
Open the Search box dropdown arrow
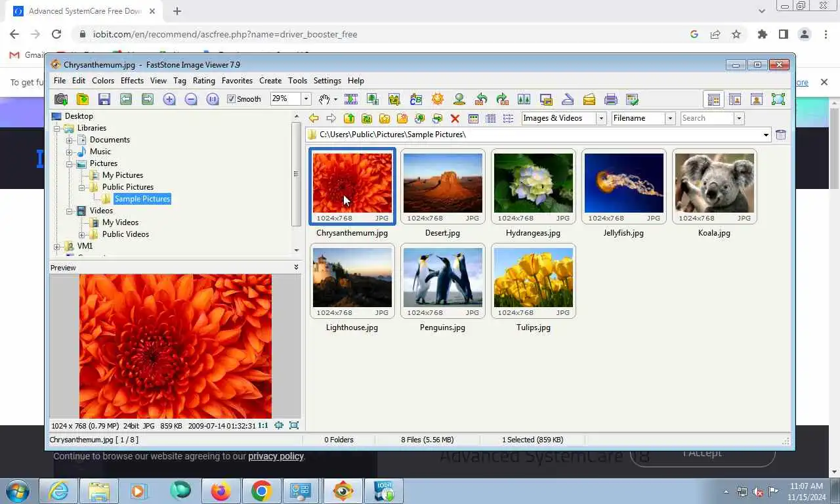[x=739, y=118]
